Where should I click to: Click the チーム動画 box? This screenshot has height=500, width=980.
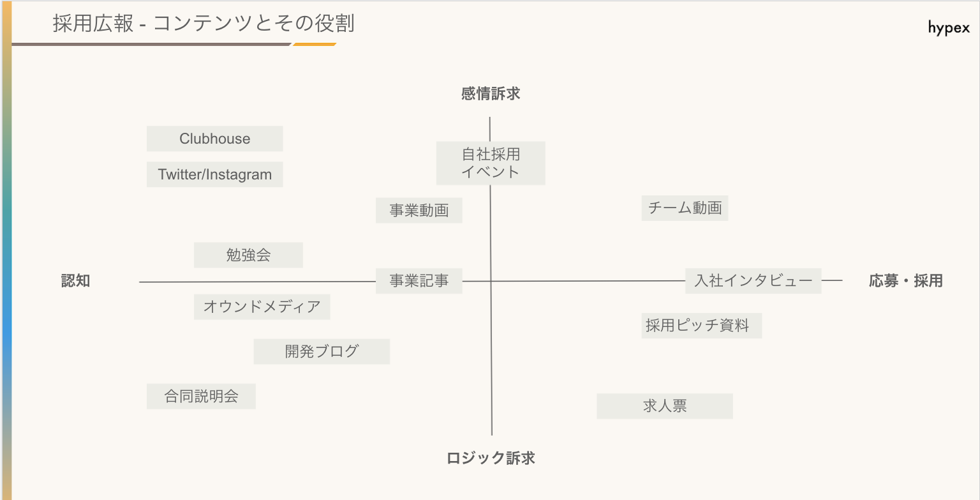pyautogui.click(x=685, y=208)
